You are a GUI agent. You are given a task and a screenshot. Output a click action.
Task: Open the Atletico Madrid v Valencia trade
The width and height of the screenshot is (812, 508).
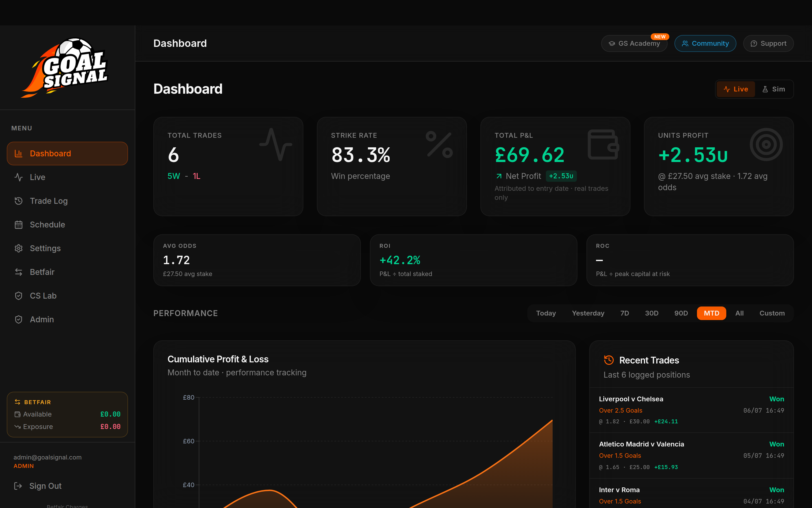pyautogui.click(x=692, y=455)
